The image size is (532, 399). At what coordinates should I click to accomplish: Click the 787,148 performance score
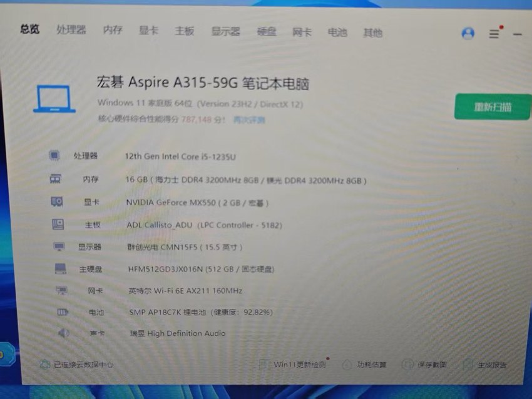click(x=197, y=119)
